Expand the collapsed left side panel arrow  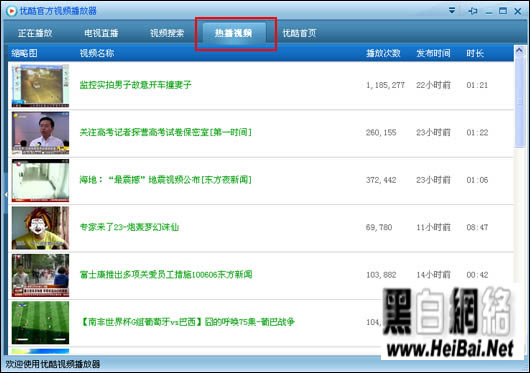point(5,195)
